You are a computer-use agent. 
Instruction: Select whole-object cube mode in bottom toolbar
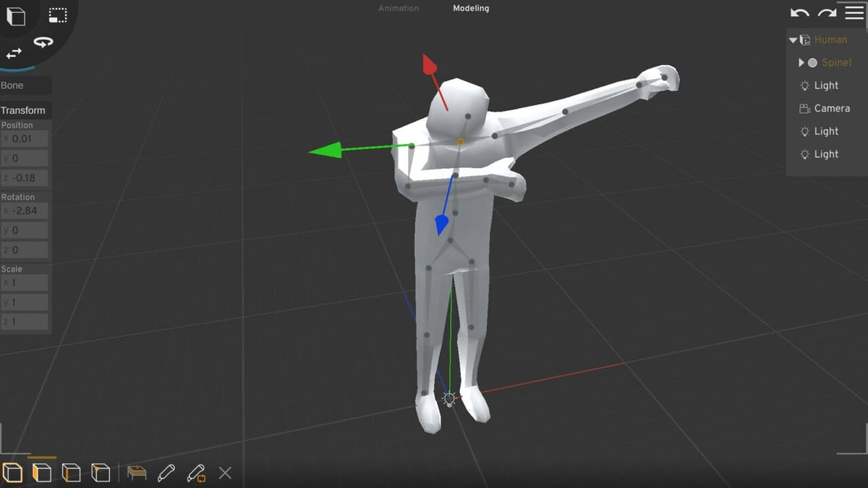pos(13,474)
